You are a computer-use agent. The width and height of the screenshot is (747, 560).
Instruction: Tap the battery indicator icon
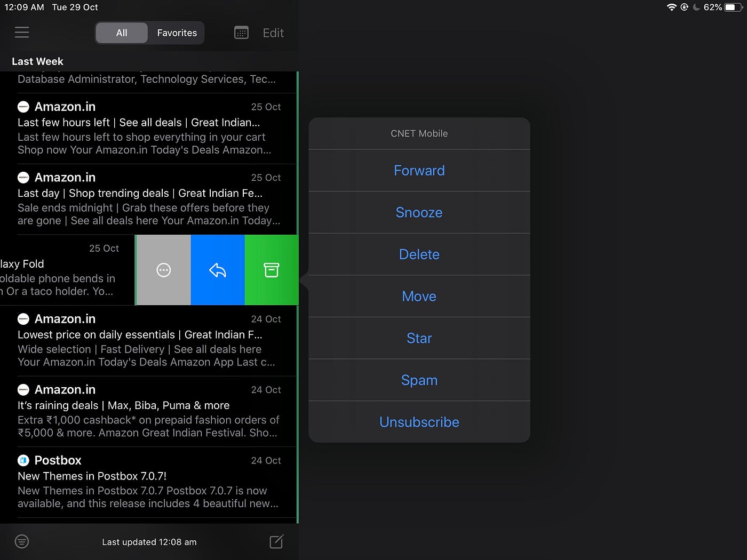734,7
